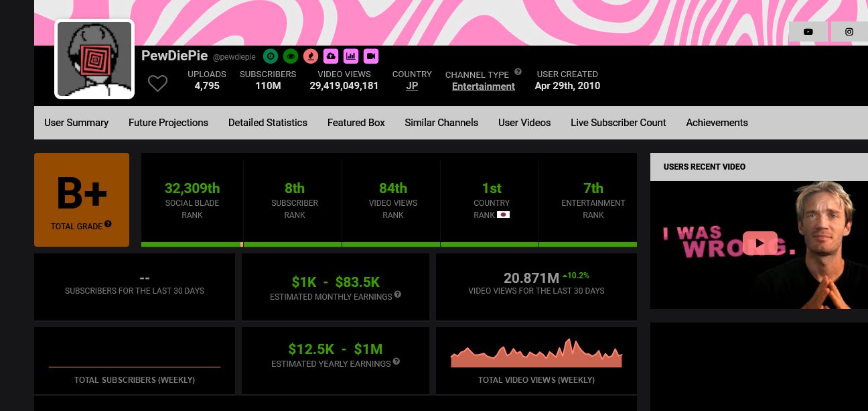Click the help icon next to TOTAL GRADE
Image resolution: width=868 pixels, height=411 pixels.
tap(108, 224)
